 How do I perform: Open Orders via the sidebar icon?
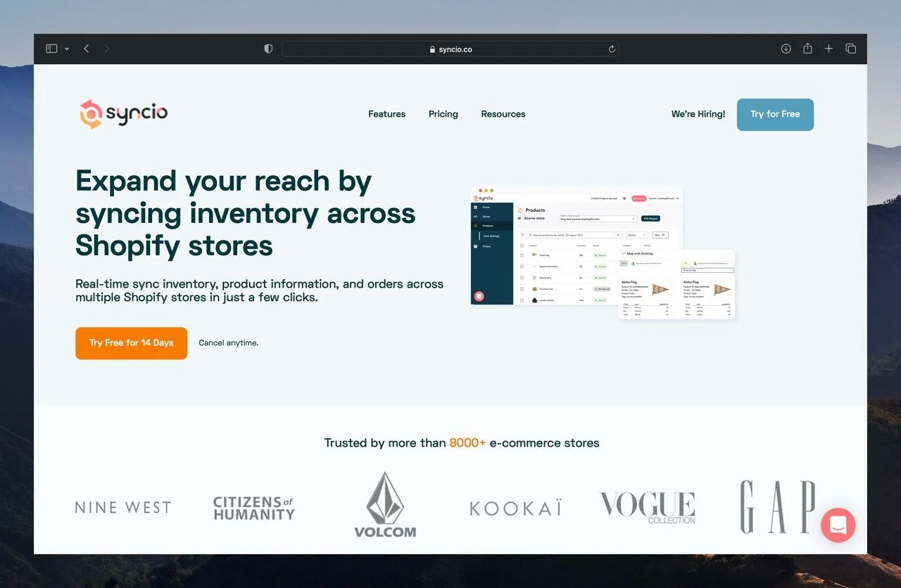pos(475,246)
